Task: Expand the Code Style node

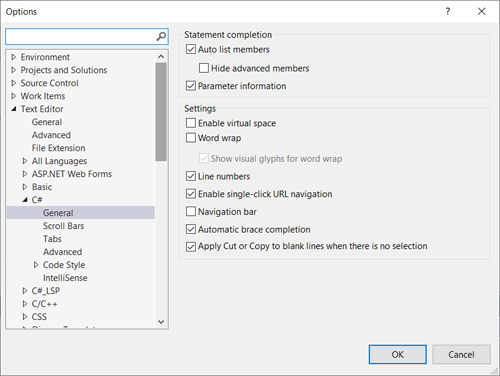Action: [x=36, y=265]
